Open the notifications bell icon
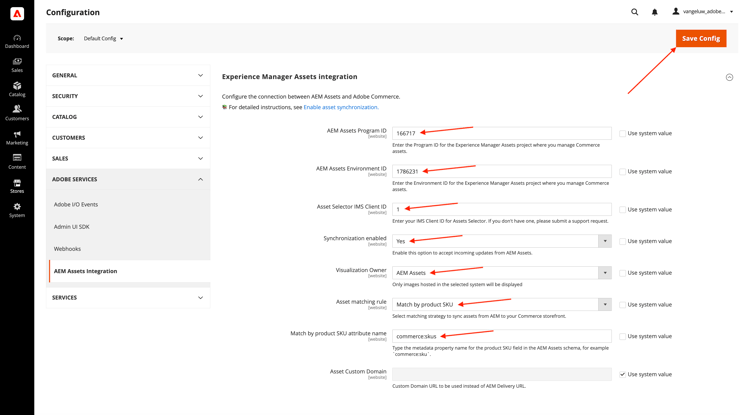 tap(654, 12)
